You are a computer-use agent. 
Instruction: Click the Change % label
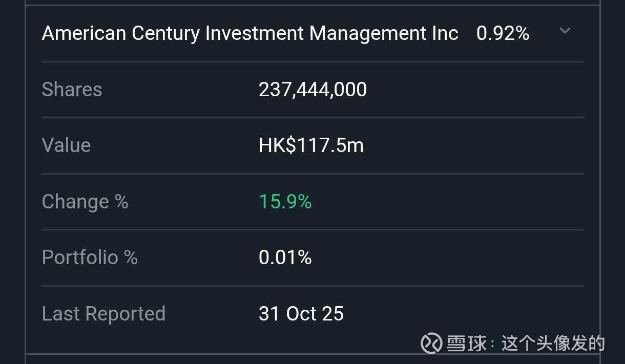(85, 202)
